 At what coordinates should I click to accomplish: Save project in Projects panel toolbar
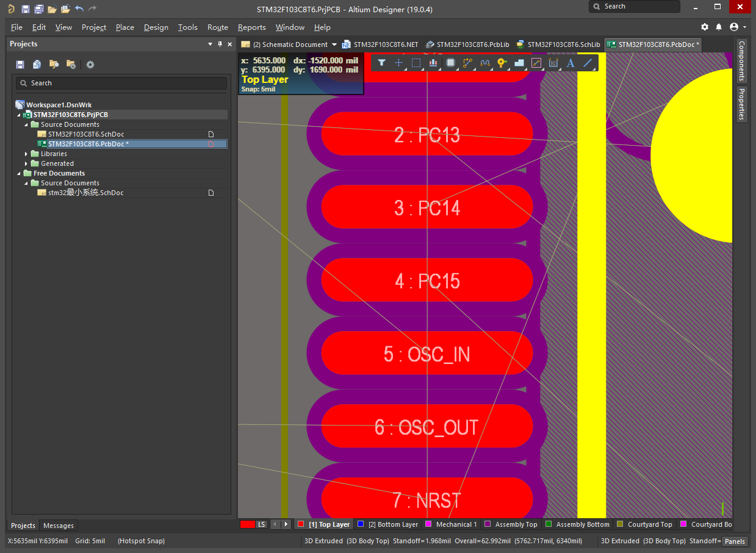pyautogui.click(x=20, y=65)
